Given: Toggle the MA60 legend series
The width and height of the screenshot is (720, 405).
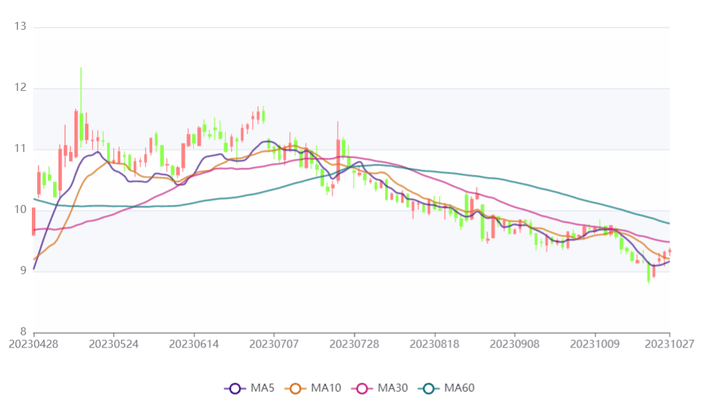Looking at the screenshot, I should (446, 388).
